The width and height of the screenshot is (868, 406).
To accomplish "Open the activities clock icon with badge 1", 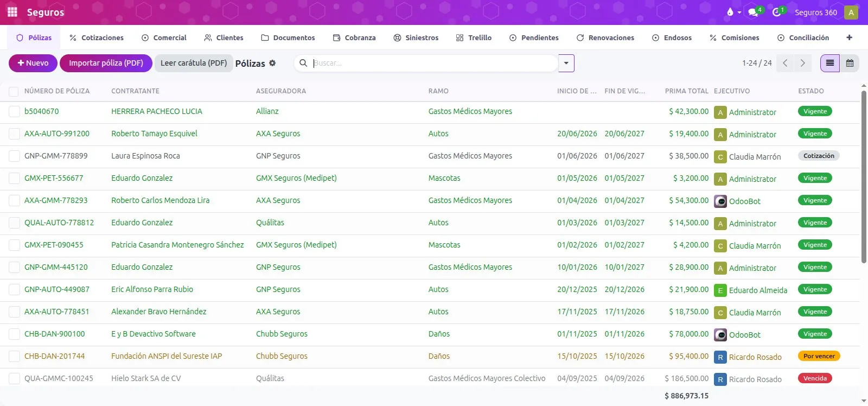I will pos(776,12).
